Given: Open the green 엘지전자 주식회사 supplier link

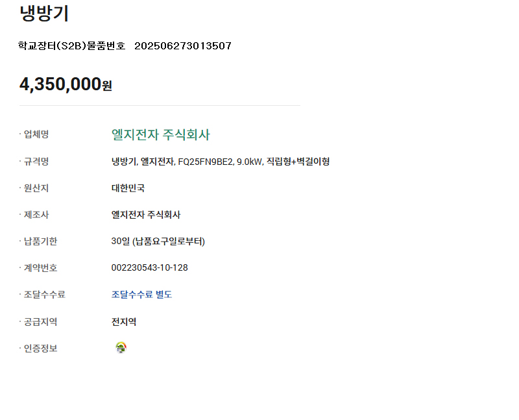Looking at the screenshot, I should (x=160, y=134).
